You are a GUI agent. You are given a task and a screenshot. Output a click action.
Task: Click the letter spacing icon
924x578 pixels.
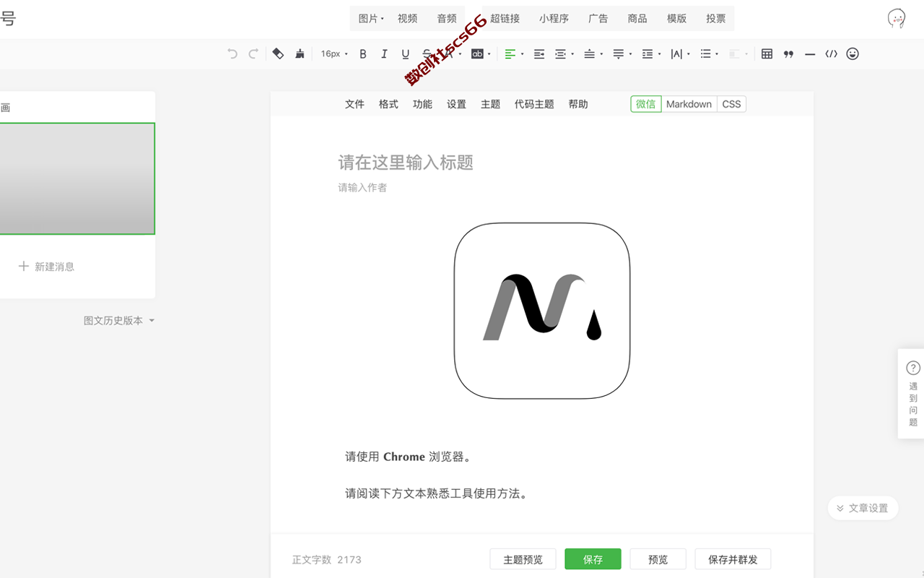[x=676, y=53]
